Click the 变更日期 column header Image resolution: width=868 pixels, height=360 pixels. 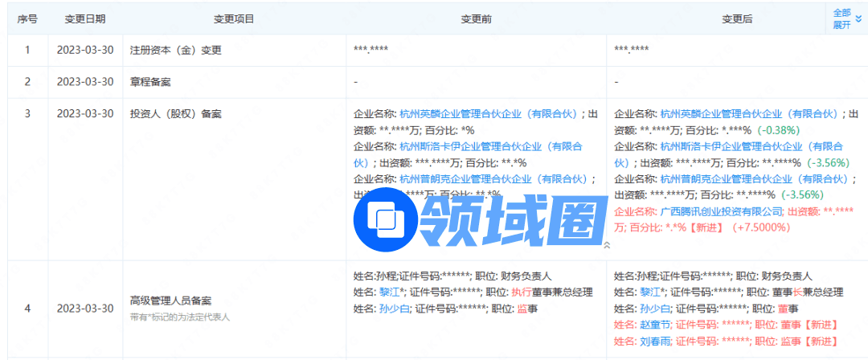(85, 18)
